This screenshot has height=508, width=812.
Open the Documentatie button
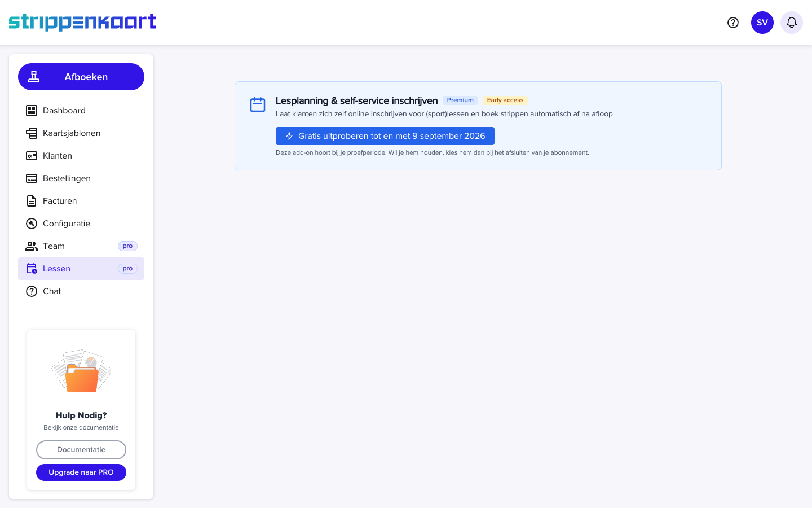pos(81,450)
